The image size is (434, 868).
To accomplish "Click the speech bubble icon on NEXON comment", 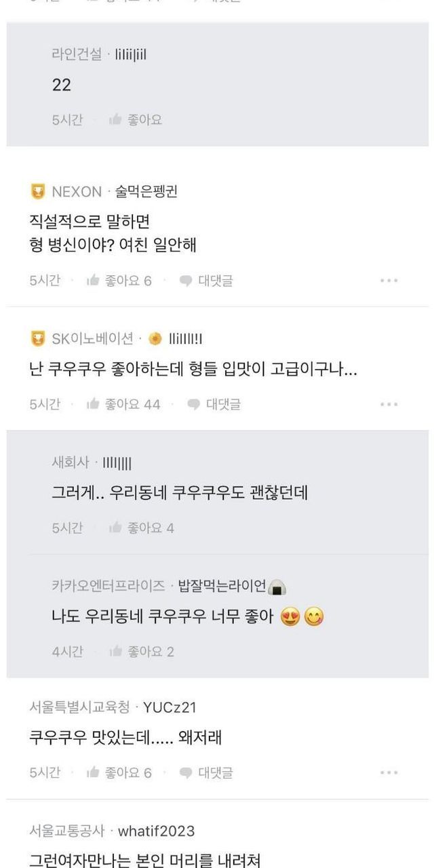I will click(186, 281).
